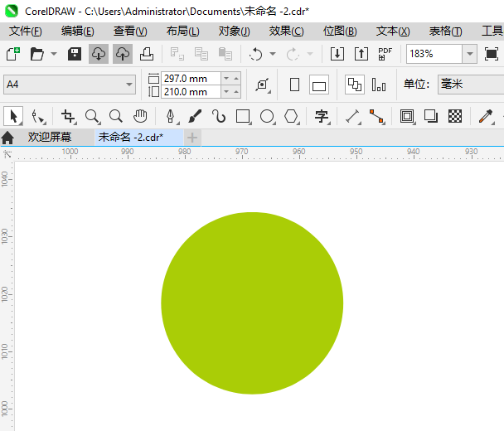The image size is (504, 431).
Task: Open the zoom level dropdown arrow
Action: click(470, 54)
